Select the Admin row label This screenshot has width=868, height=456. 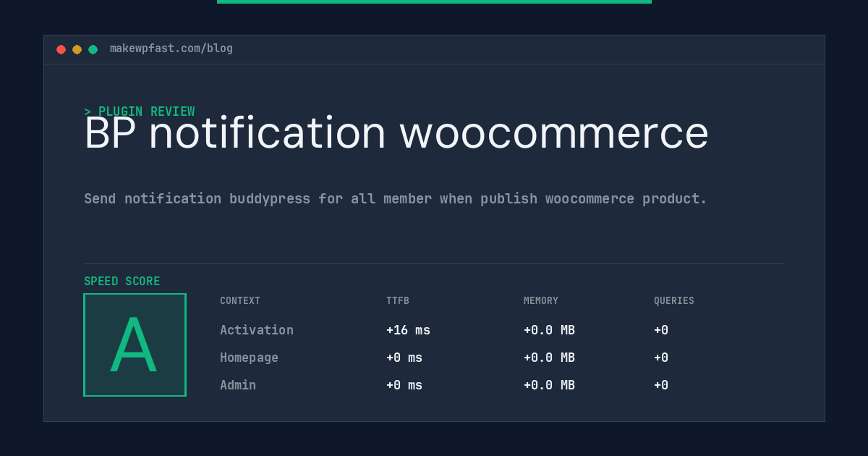(x=238, y=385)
